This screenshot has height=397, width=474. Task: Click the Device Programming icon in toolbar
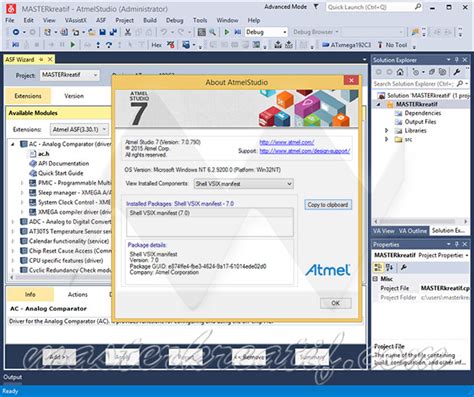coord(278,45)
